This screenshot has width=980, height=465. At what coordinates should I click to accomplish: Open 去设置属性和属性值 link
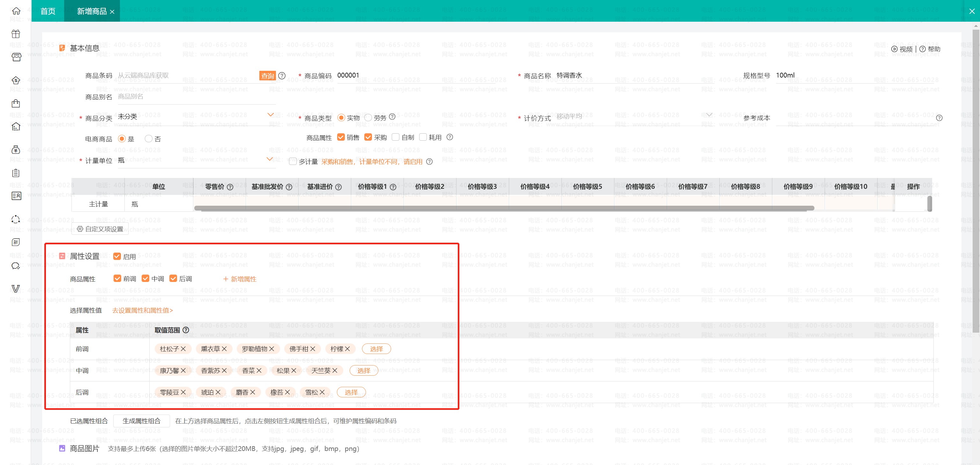[143, 310]
